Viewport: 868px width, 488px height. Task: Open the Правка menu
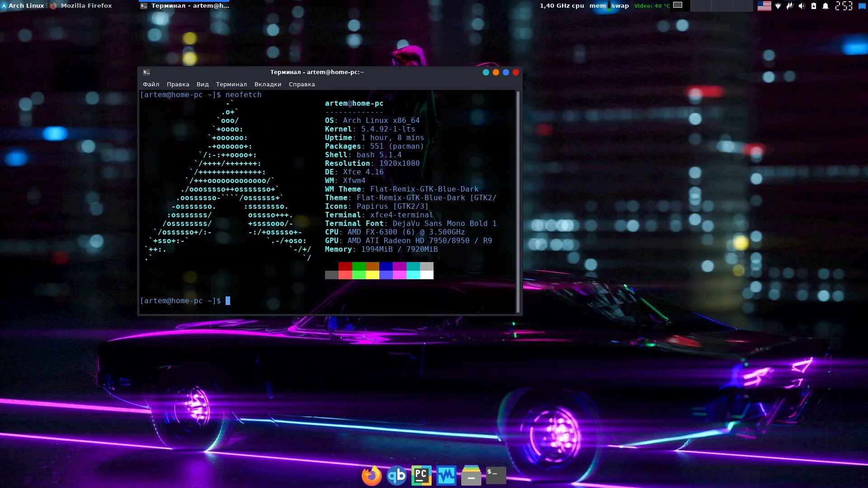(x=178, y=84)
